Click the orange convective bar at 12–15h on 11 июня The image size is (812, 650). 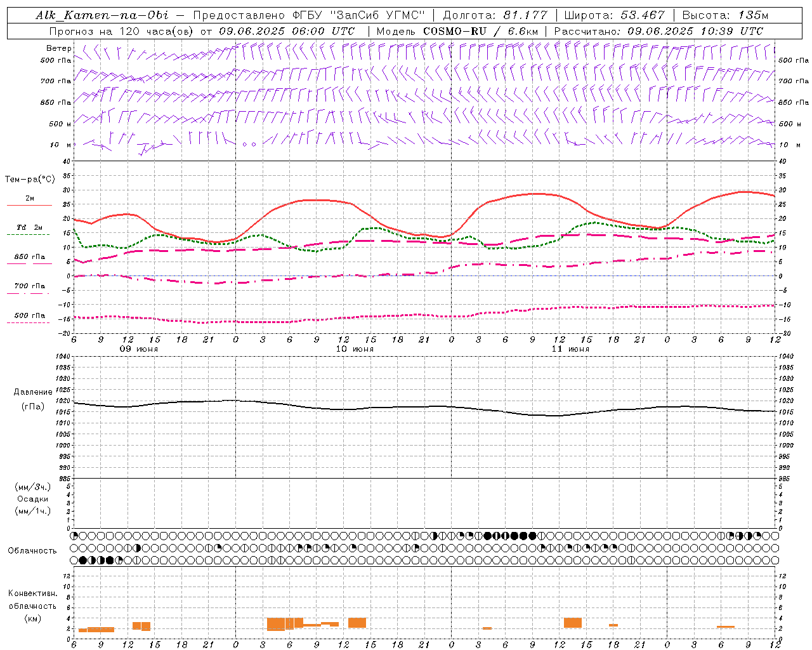pos(573,623)
